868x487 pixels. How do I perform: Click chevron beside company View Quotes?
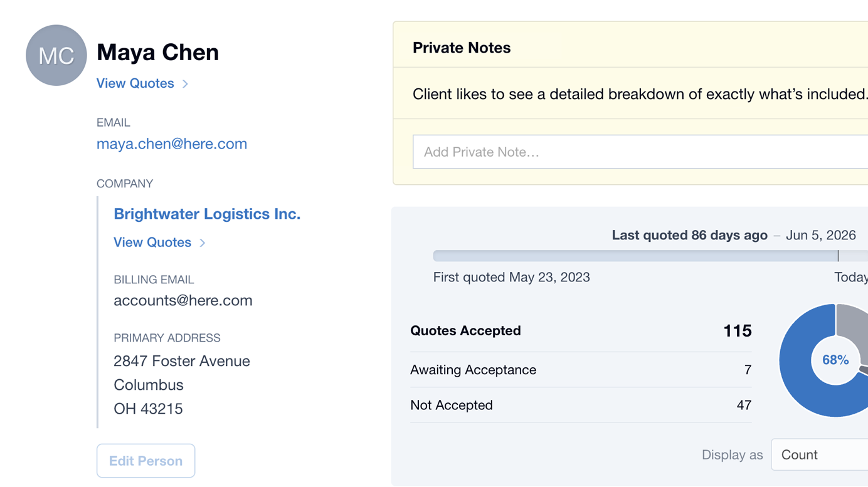tap(202, 243)
